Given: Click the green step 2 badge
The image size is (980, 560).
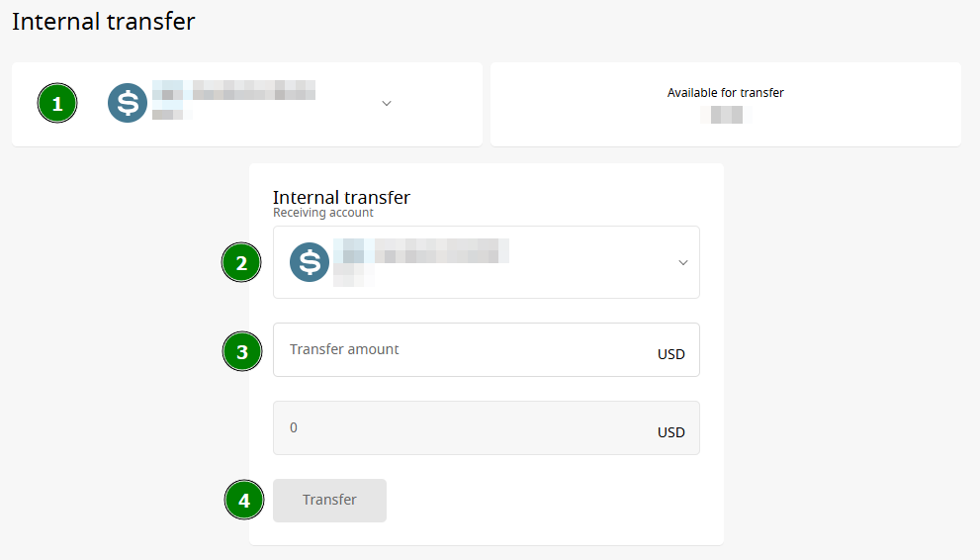Looking at the screenshot, I should (241, 262).
